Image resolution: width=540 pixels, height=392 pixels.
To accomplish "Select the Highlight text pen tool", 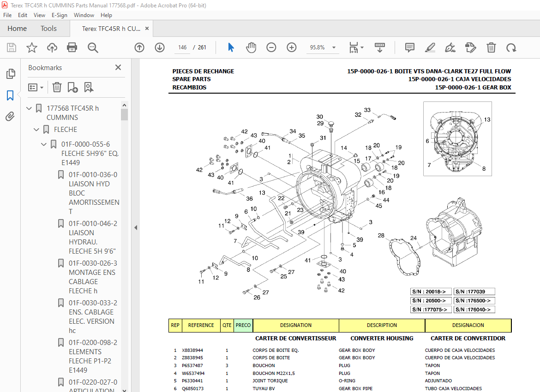I will tap(430, 48).
